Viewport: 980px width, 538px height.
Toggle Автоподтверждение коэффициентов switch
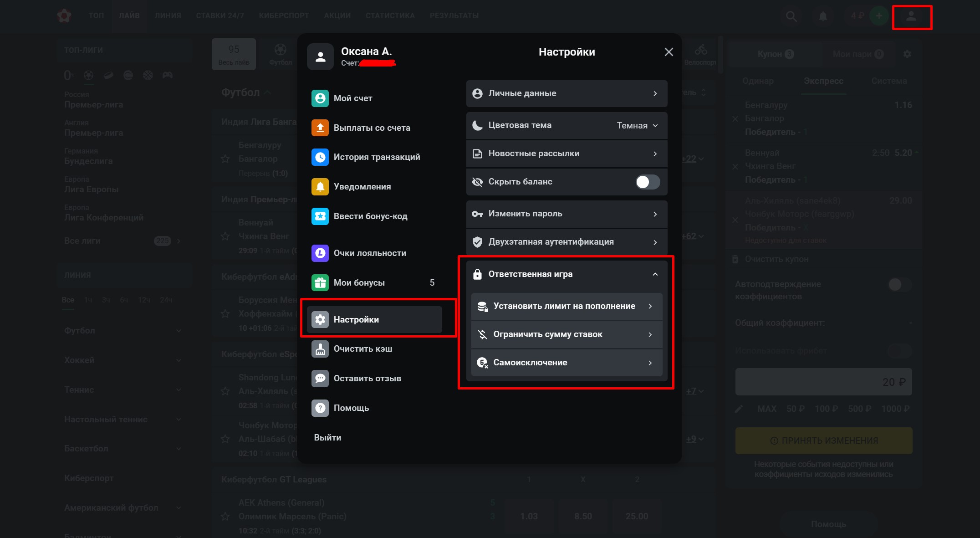(899, 285)
